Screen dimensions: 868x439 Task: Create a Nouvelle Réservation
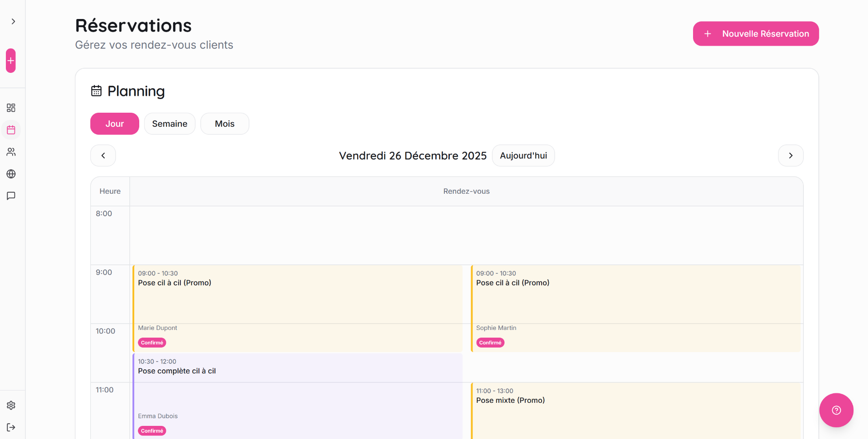[x=755, y=33]
